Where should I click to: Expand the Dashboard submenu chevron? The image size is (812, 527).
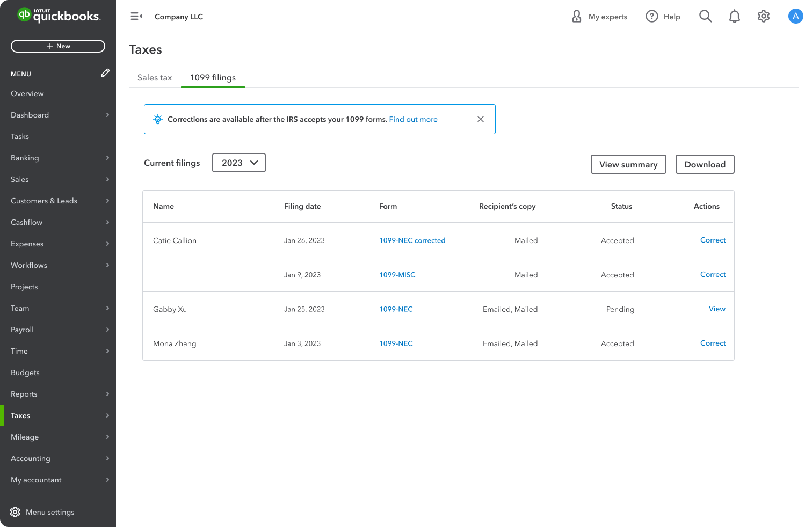[107, 115]
